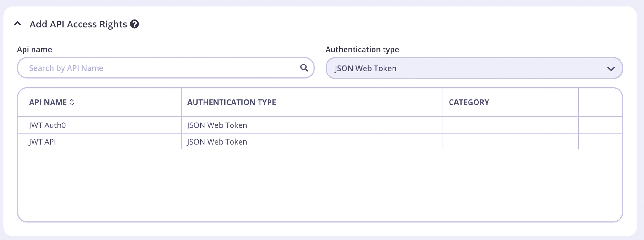Click the Authentication type dropdown chevron arrow

coord(611,69)
